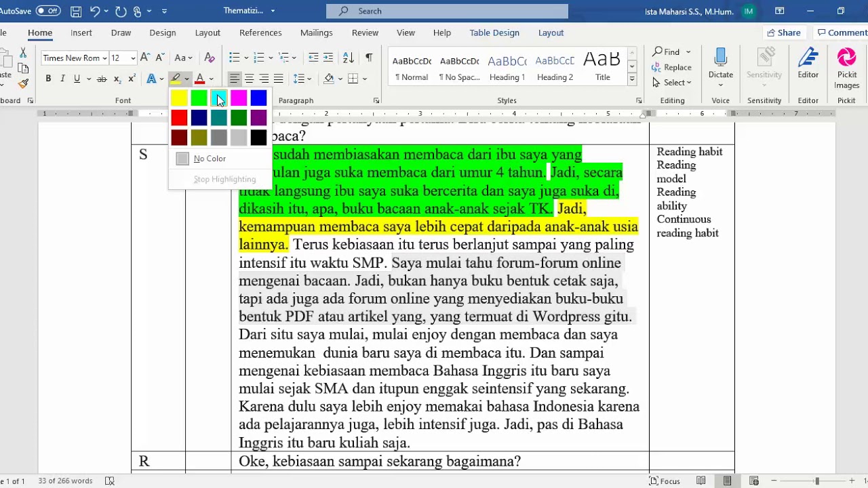The height and width of the screenshot is (488, 868).
Task: Apply strikethrough formatting
Action: pyautogui.click(x=102, y=79)
